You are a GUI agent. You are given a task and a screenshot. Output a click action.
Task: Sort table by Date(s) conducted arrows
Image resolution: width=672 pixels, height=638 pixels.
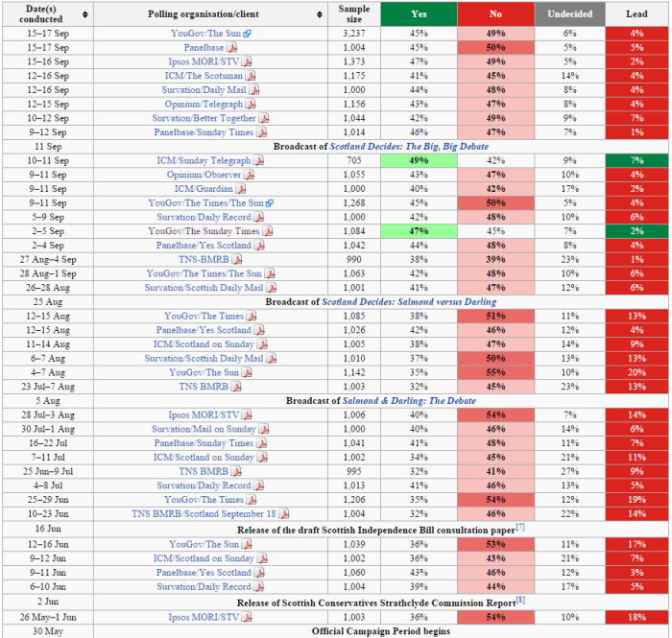(x=85, y=14)
